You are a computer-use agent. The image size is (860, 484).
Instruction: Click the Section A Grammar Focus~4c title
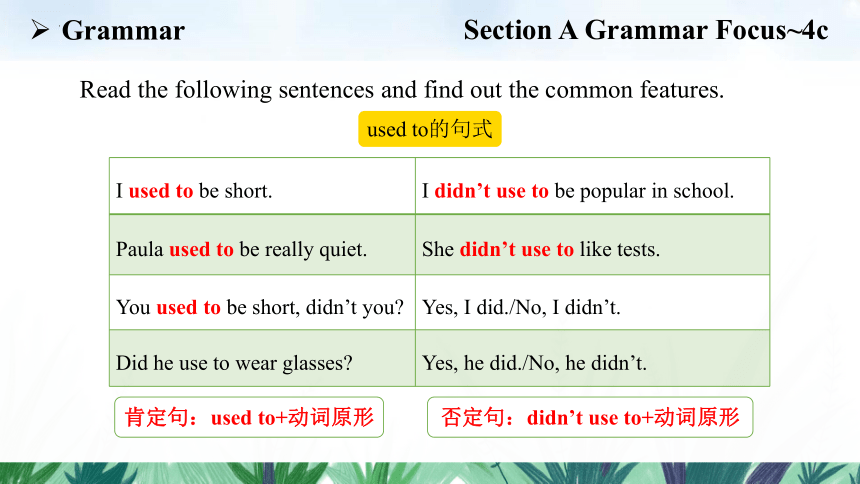pyautogui.click(x=646, y=30)
